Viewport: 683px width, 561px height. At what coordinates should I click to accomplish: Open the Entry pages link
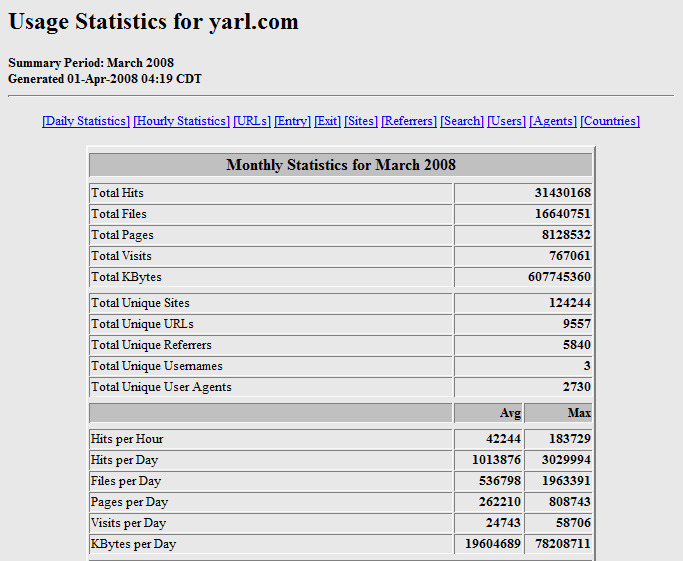coord(292,121)
